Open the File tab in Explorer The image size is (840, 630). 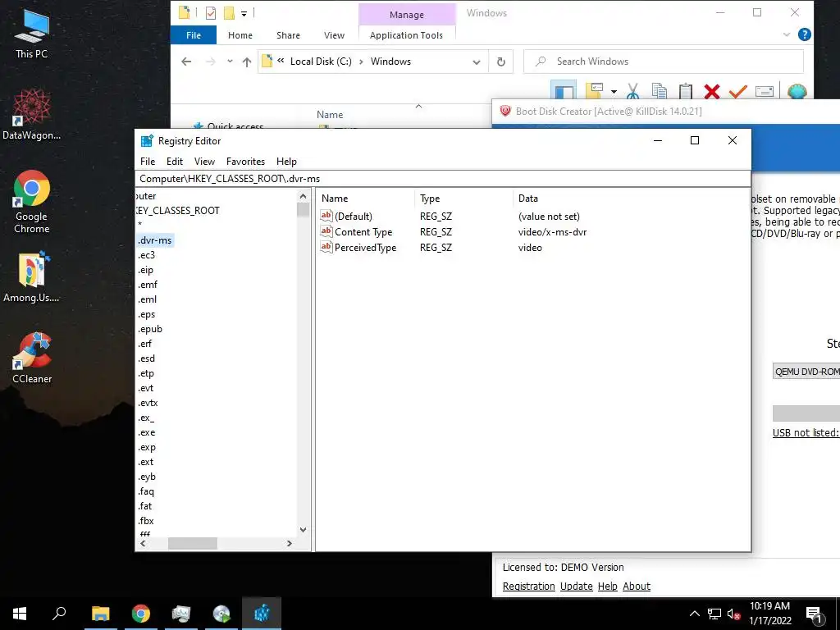[x=194, y=35]
